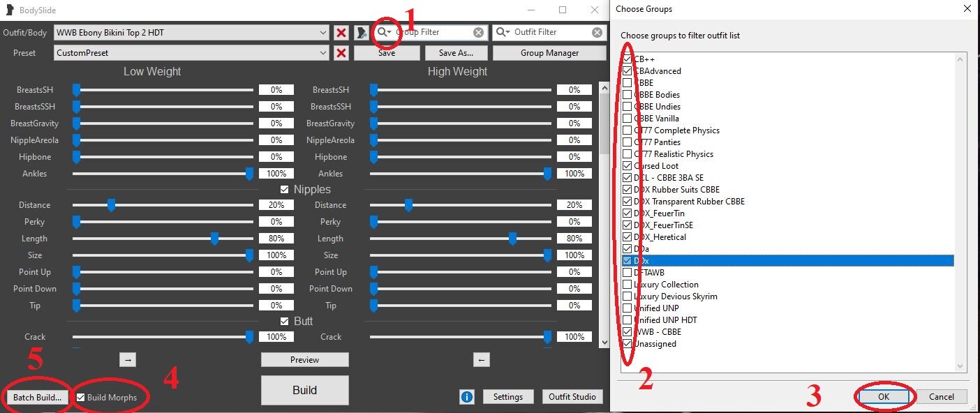Screen dimensions: 980x413
Task: Confirm group selection with OK
Action: coord(884,397)
